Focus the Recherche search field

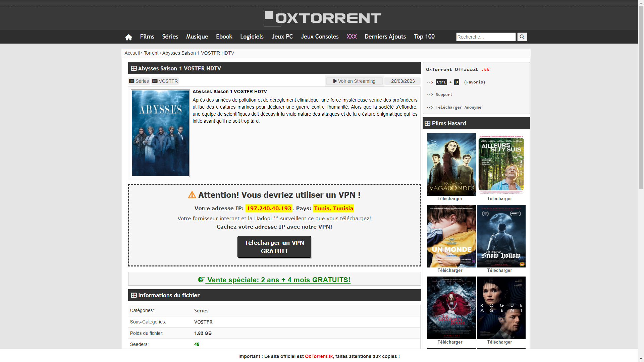[x=486, y=37]
